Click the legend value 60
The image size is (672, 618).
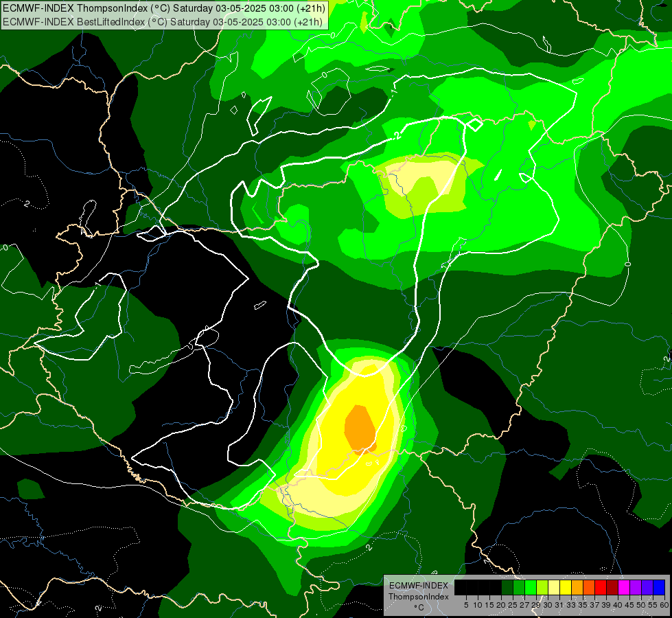point(664,605)
